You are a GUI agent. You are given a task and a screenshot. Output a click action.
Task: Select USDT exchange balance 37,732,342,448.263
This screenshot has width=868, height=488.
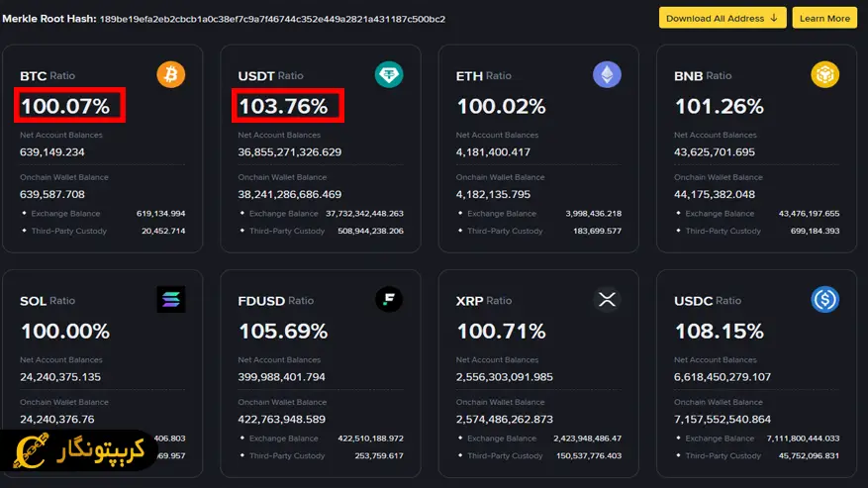pyautogui.click(x=365, y=213)
